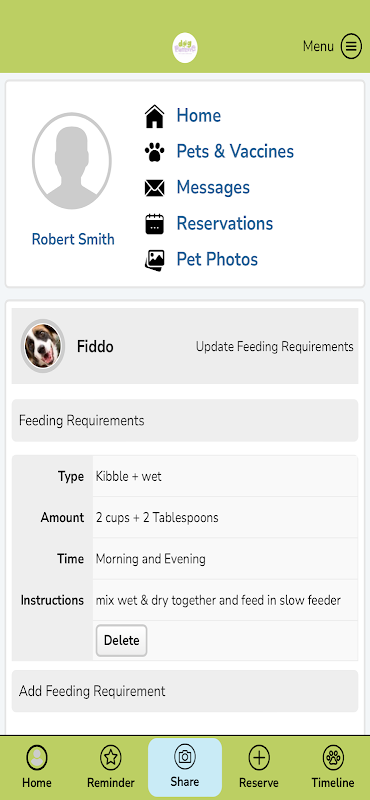Open the hamburger Menu icon
Viewport: 370px width, 800px height.
pos(351,46)
